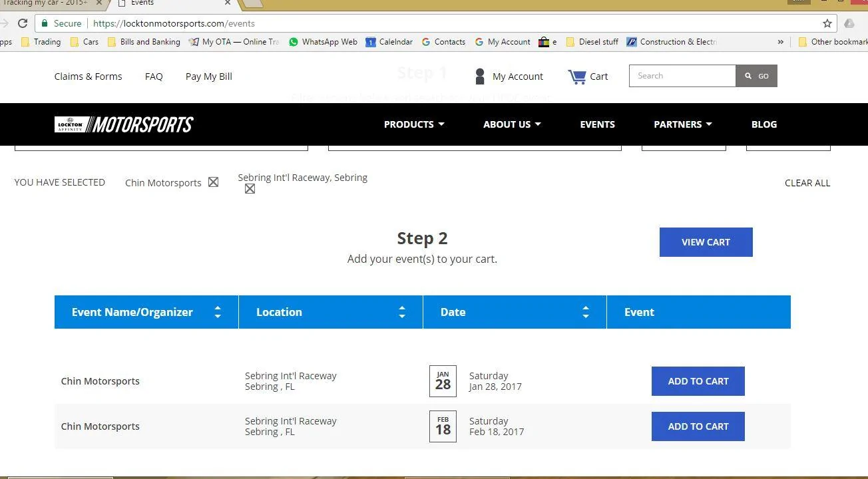Open the Construction & Electr bookmark
The image size is (868, 479).
click(672, 42)
